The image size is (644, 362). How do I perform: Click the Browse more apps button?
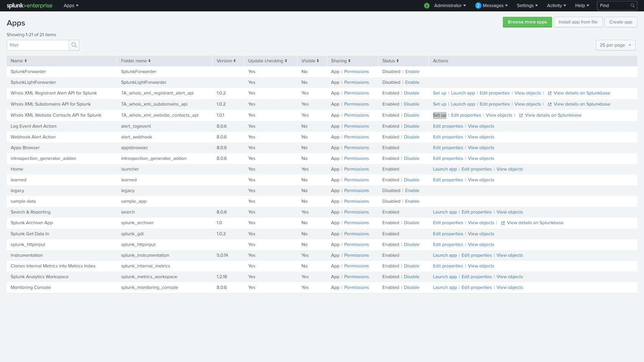[527, 22]
